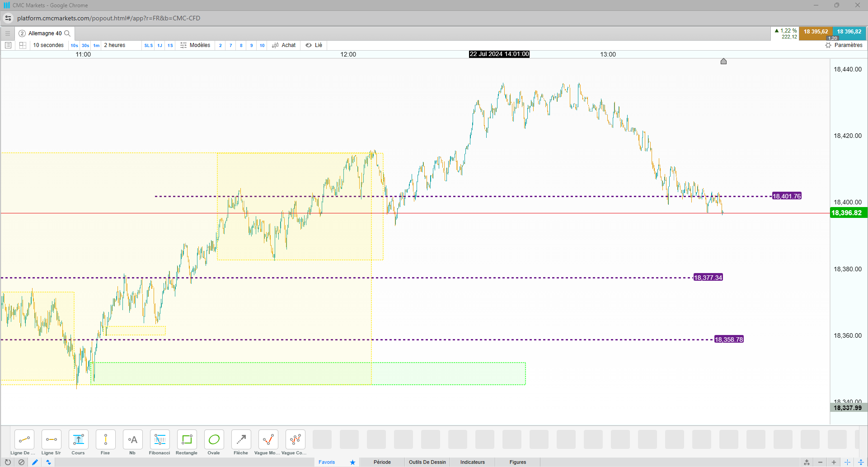This screenshot has width=868, height=467.
Task: Toggle the Lié eye link option
Action: pos(314,45)
